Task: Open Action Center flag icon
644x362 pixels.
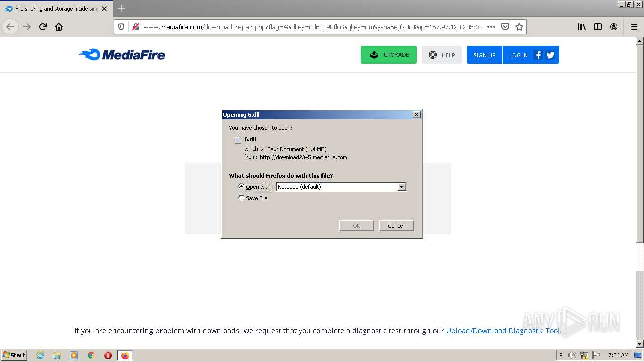Action: pyautogui.click(x=596, y=355)
